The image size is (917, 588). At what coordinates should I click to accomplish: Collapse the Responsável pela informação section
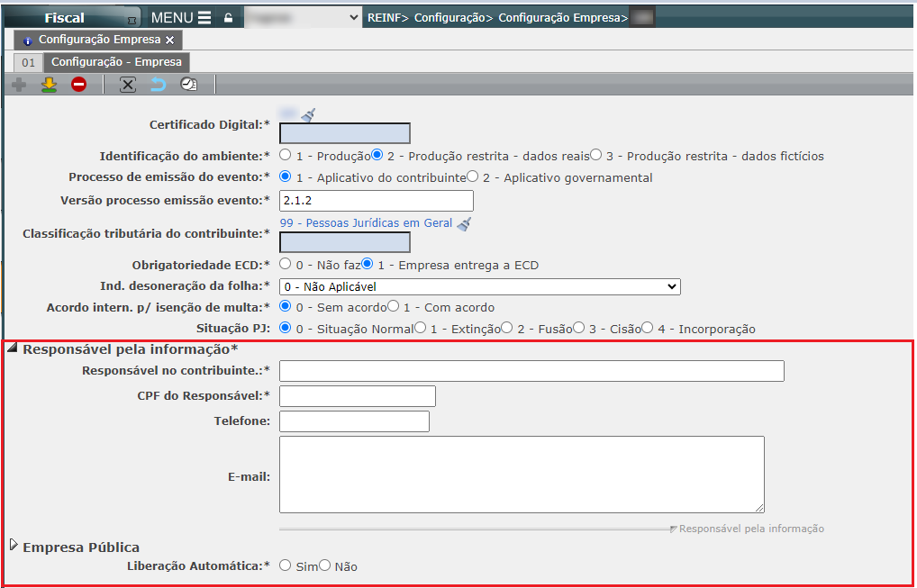tap(13, 348)
